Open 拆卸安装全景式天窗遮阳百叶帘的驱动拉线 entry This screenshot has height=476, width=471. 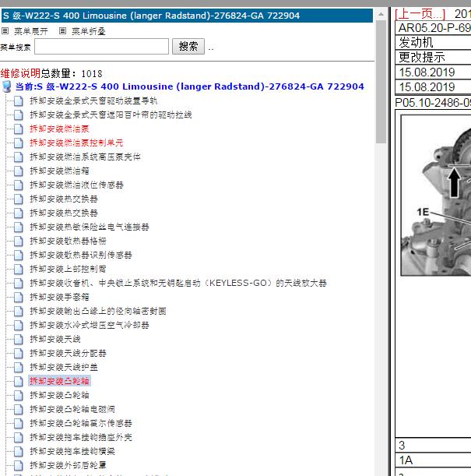[x=111, y=115]
